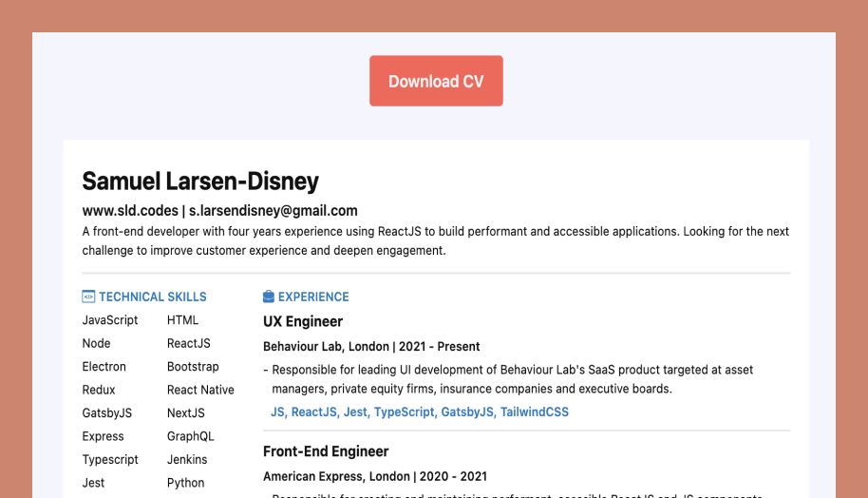Click the Download CV button
Viewport: 868px width, 498px height.
coord(436,81)
